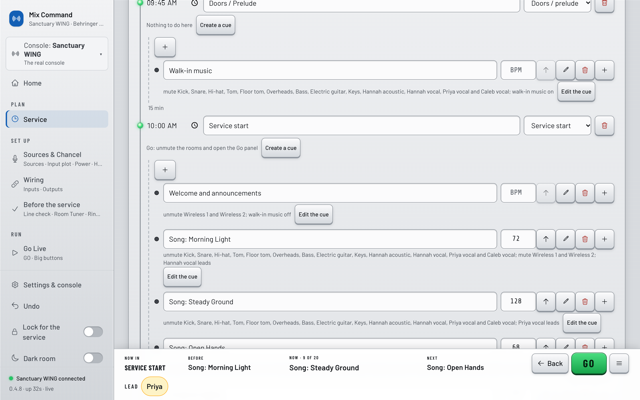640x400 pixels.
Task: Open the Wiring setup page
Action: tap(57, 184)
